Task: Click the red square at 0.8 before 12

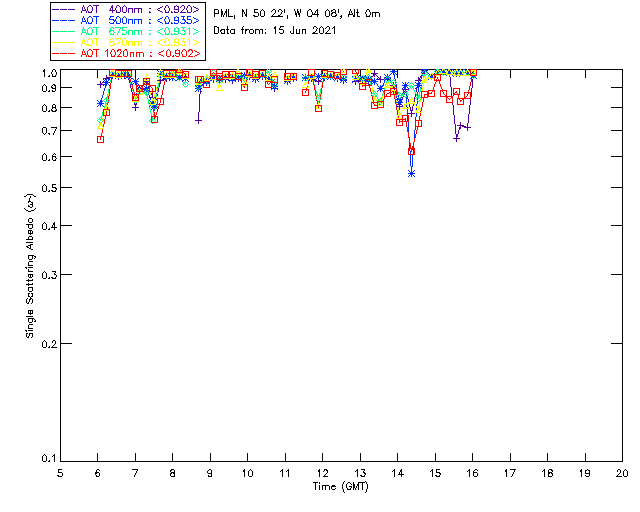Action: (319, 108)
